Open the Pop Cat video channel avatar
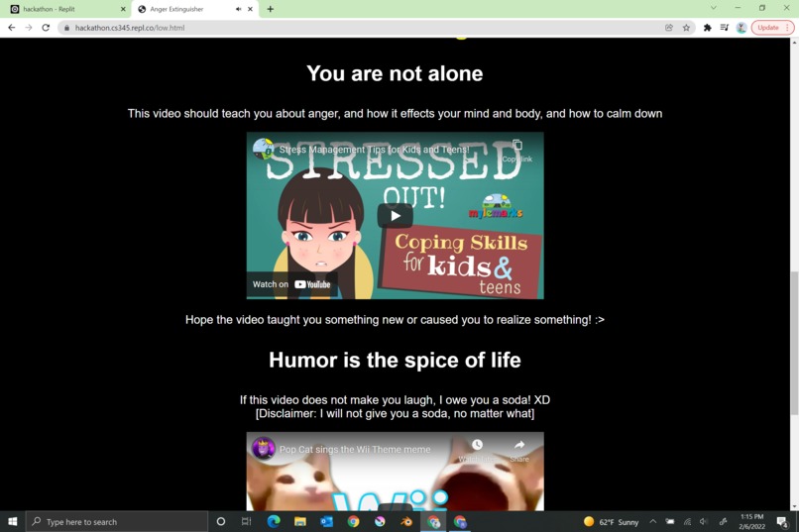This screenshot has width=799, height=532. click(x=263, y=449)
